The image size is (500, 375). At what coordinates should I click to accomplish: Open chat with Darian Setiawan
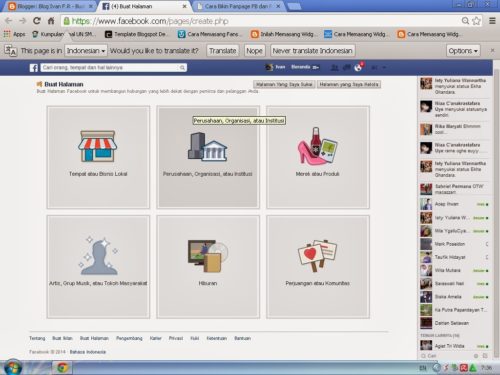tap(454, 323)
